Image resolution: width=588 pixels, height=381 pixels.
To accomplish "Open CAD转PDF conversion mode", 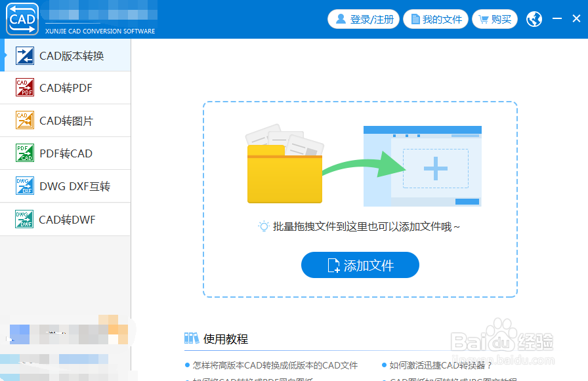I will point(24,88).
